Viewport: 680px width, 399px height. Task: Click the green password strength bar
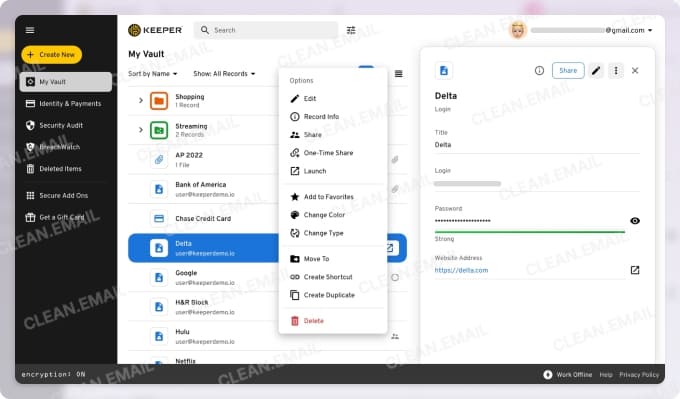pos(530,232)
